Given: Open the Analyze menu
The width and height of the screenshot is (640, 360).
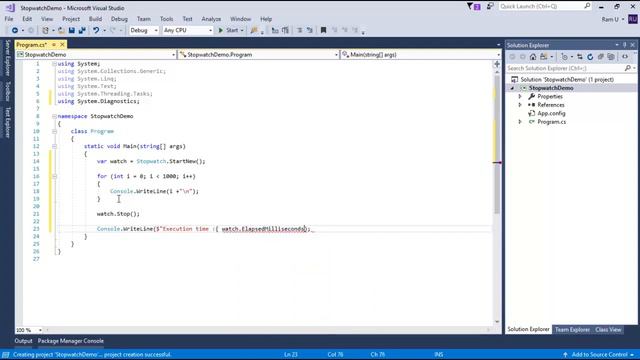Looking at the screenshot, I should pos(211,19).
